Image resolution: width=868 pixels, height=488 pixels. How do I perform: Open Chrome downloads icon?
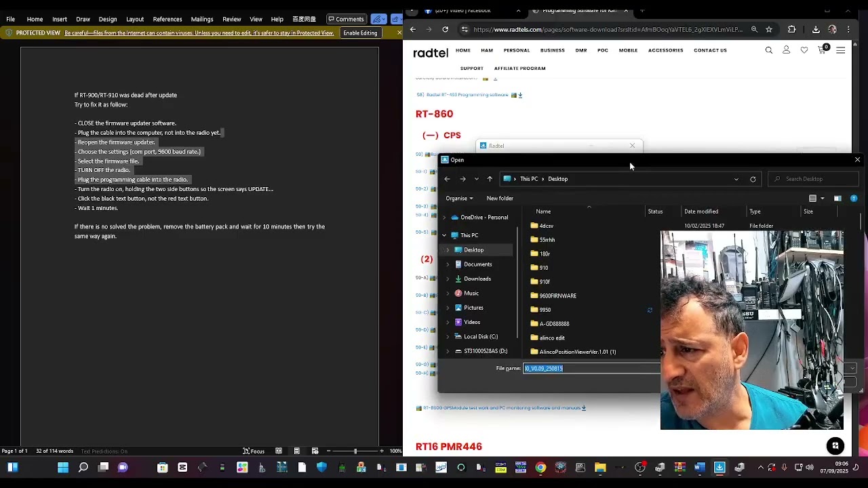pos(816,29)
